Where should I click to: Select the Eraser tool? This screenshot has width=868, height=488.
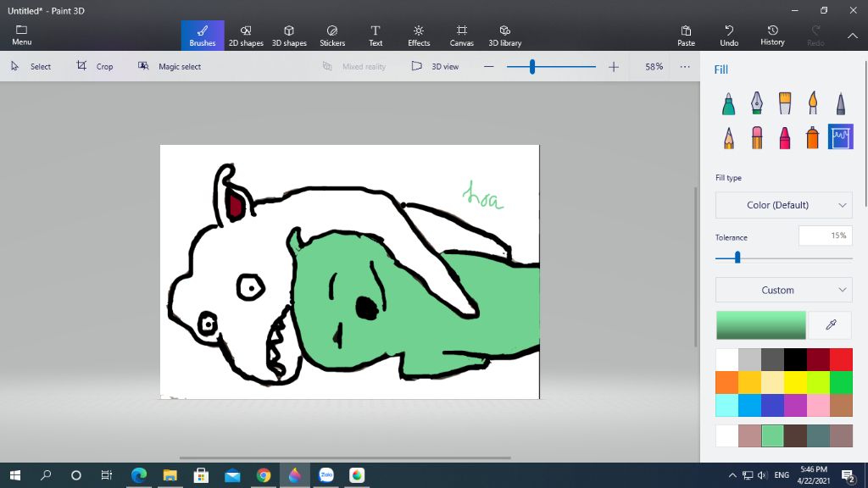[757, 137]
